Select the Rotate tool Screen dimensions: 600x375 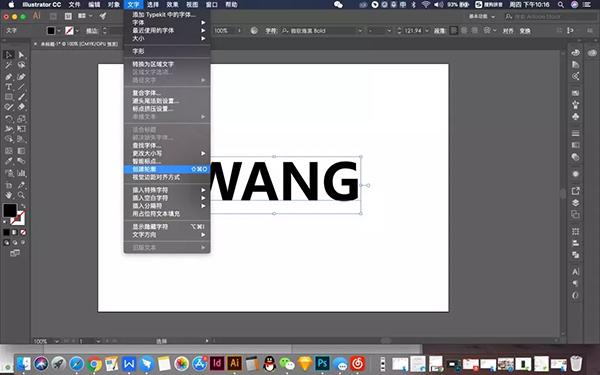point(9,119)
